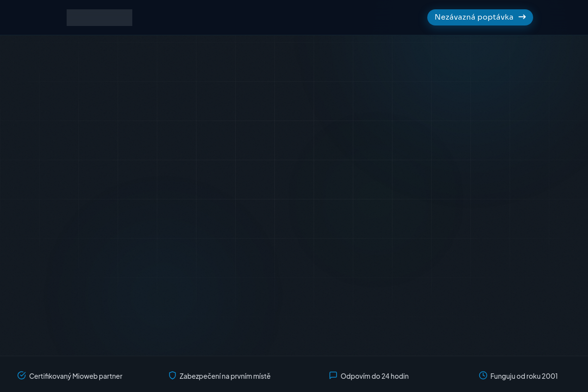This screenshot has height=392, width=588.
Task: Select the text "Odpovím do 24 hodin"
Action: pos(374,376)
